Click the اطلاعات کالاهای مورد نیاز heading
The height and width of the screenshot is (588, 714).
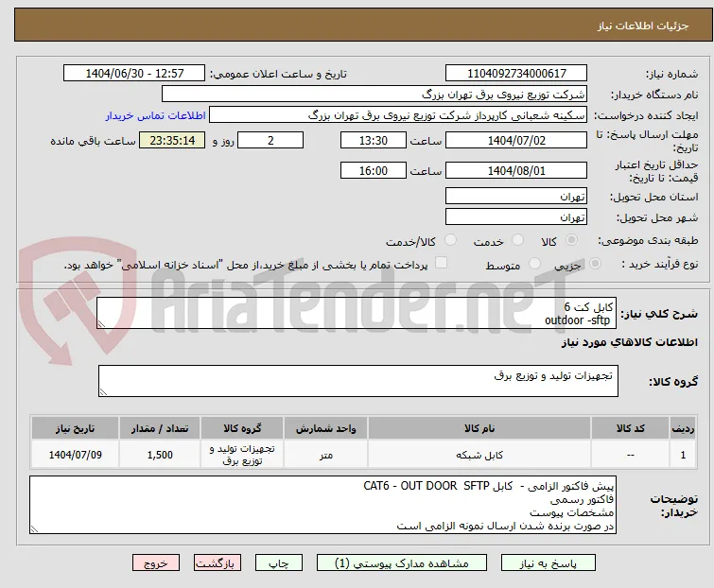[x=629, y=342]
